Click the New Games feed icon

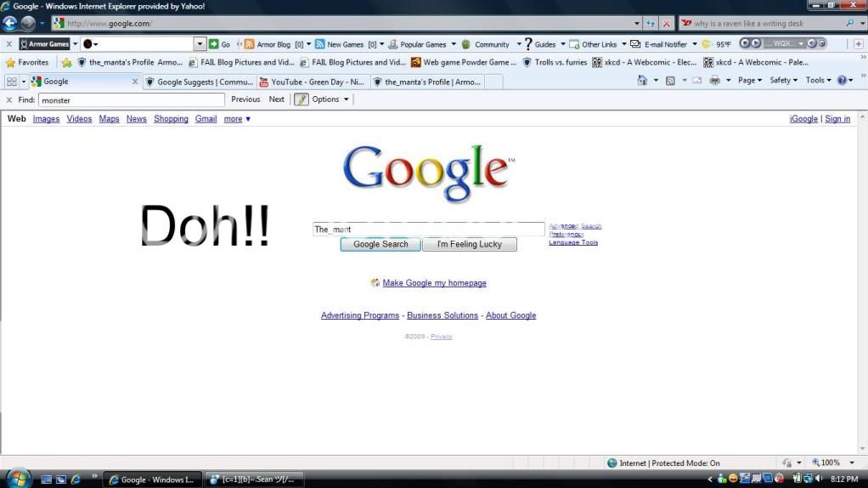coord(319,43)
